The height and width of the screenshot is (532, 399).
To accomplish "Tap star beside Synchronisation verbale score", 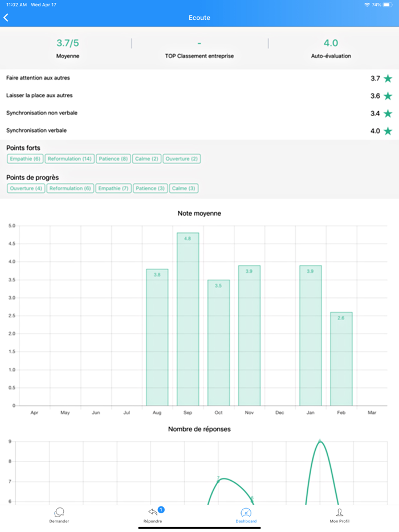I will pos(388,131).
